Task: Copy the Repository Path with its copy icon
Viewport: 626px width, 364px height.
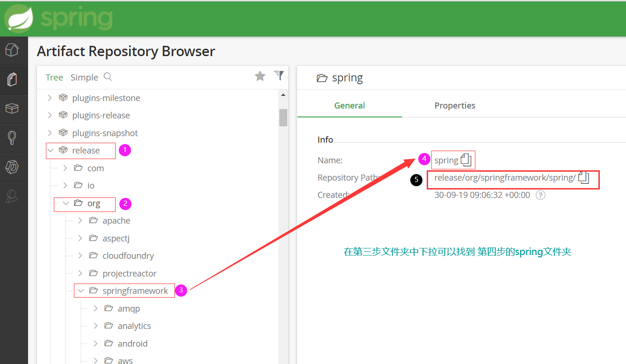Action: click(583, 177)
